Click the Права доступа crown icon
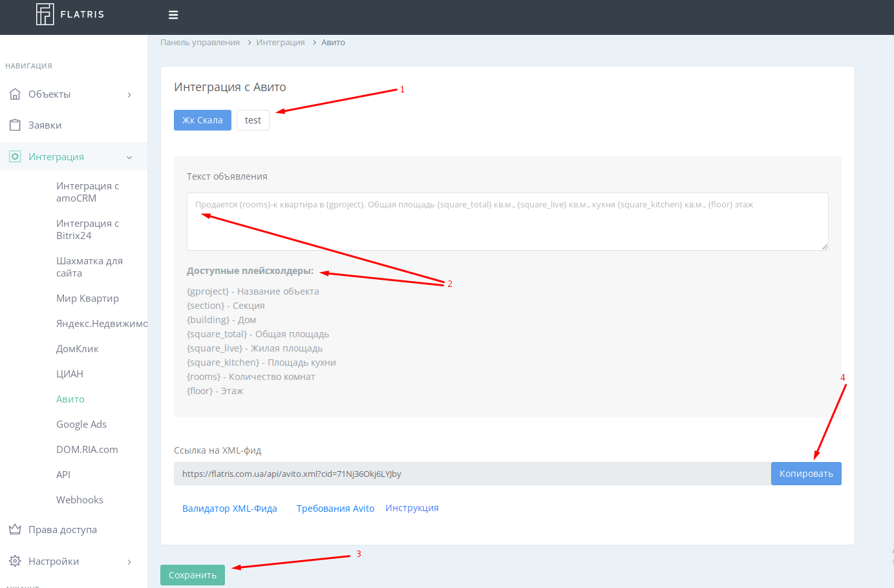 tap(15, 530)
